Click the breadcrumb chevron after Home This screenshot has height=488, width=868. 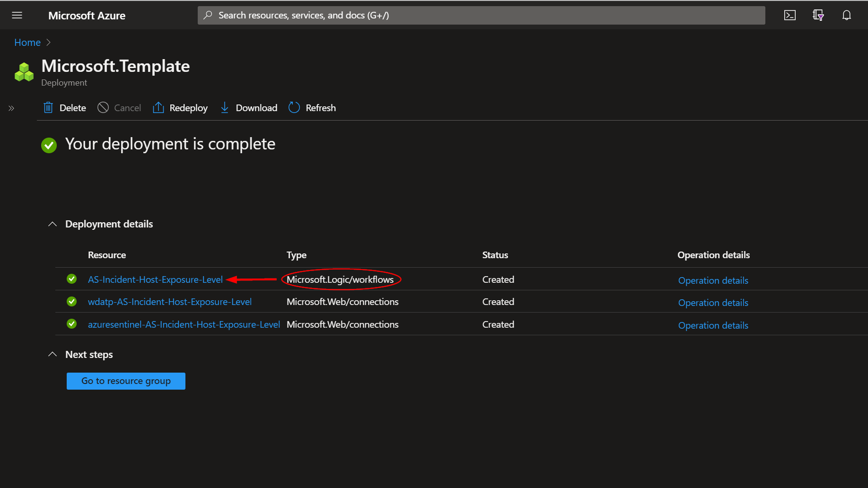tap(48, 43)
